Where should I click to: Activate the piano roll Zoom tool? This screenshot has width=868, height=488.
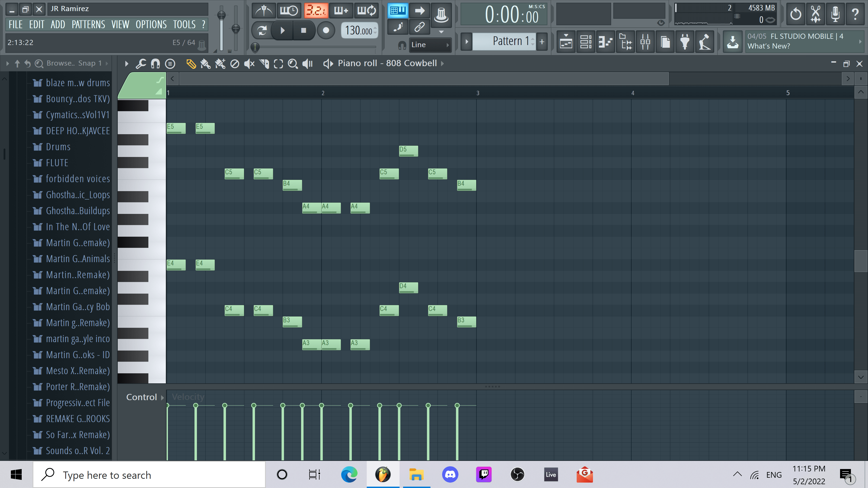click(x=293, y=64)
